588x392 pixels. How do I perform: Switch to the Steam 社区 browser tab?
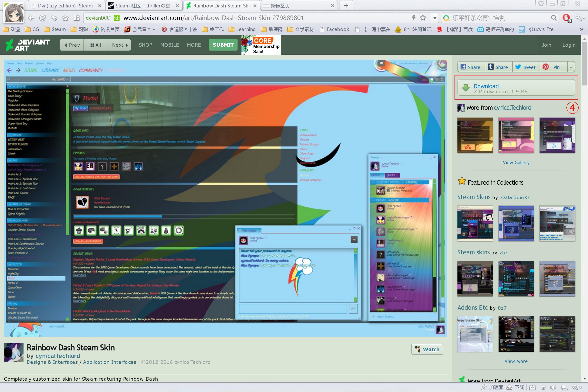click(x=142, y=5)
